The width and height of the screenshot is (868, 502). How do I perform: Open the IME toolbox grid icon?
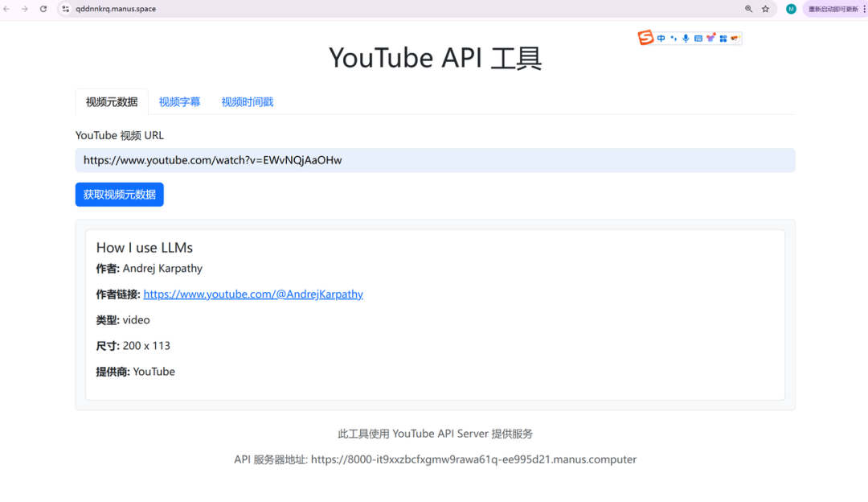[x=723, y=39]
